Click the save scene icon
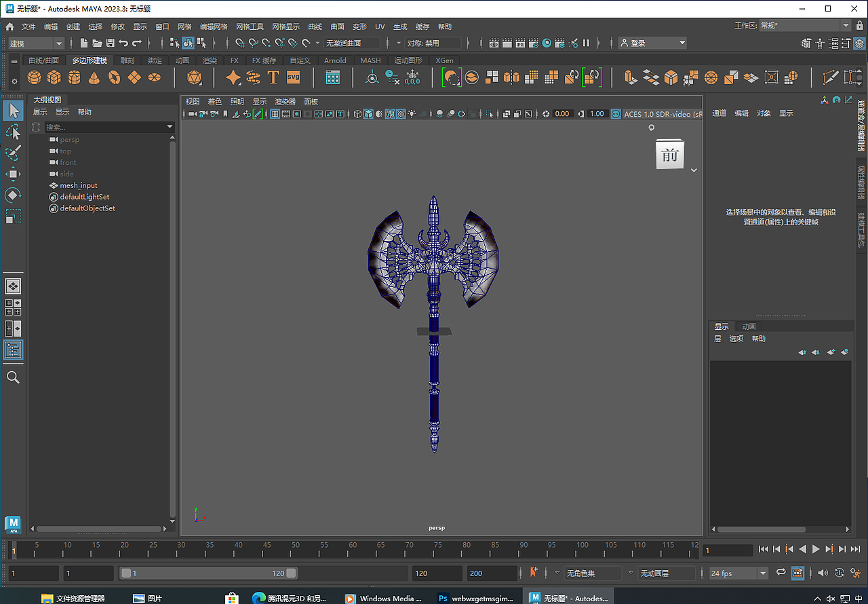 pyautogui.click(x=110, y=43)
